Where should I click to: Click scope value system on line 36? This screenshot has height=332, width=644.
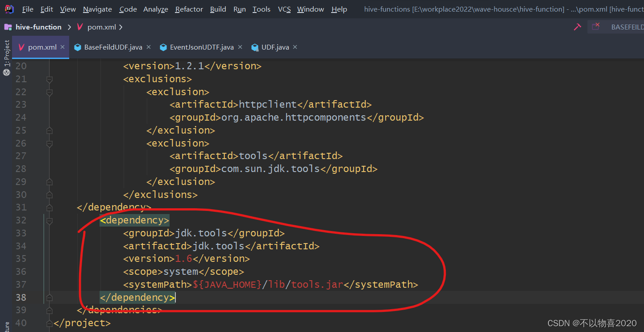pyautogui.click(x=181, y=272)
